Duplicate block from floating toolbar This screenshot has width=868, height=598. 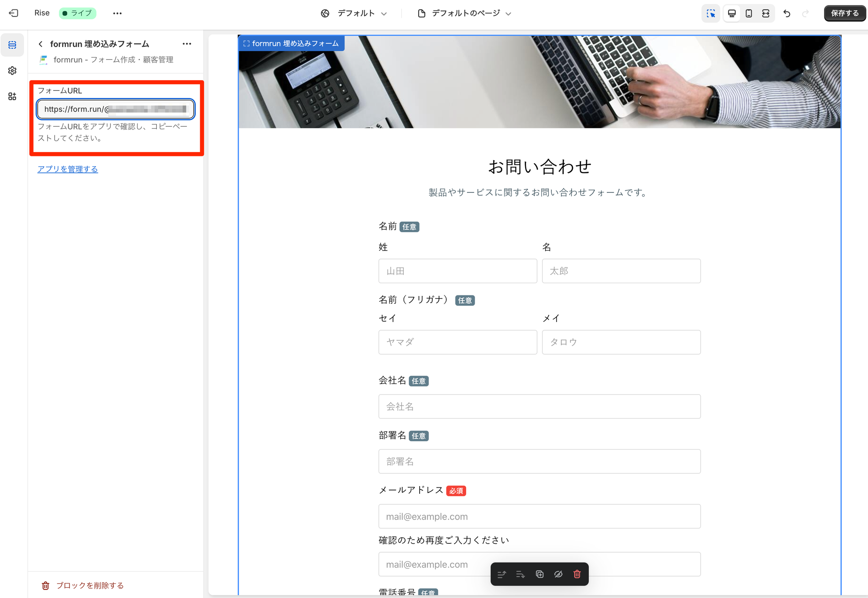tap(540, 574)
